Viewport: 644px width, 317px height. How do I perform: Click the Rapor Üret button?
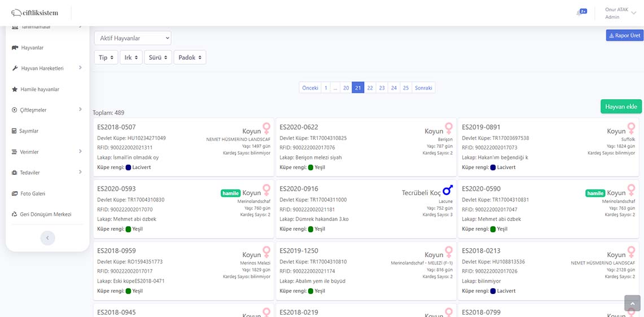(x=625, y=36)
